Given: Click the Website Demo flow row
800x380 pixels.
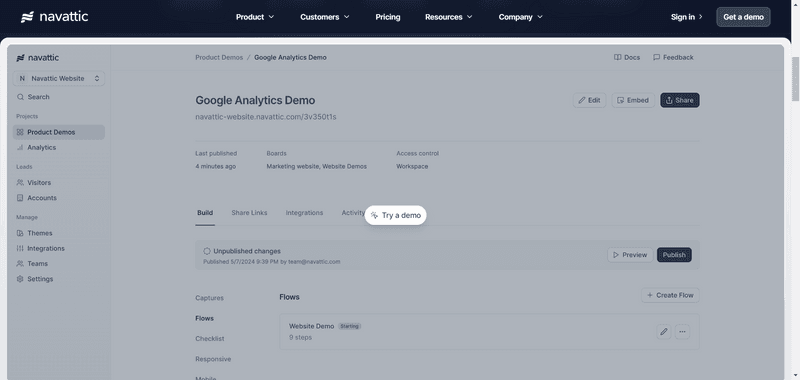Looking at the screenshot, I should 489,332.
